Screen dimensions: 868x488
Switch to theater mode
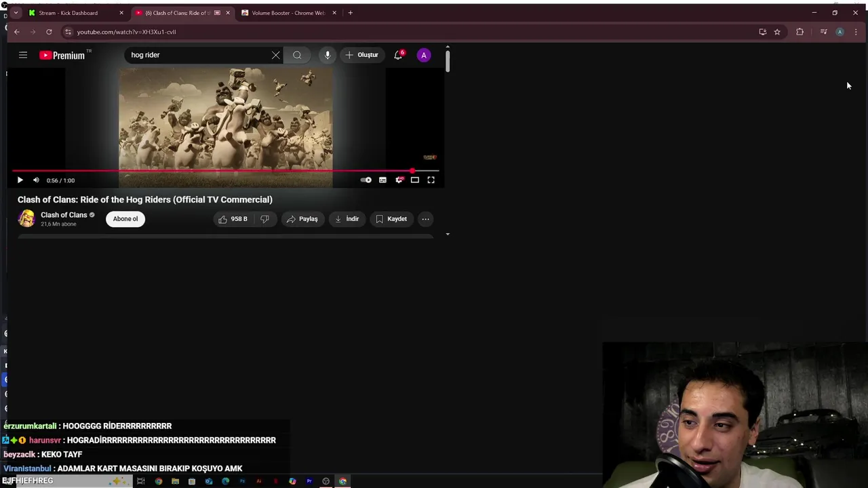point(415,180)
